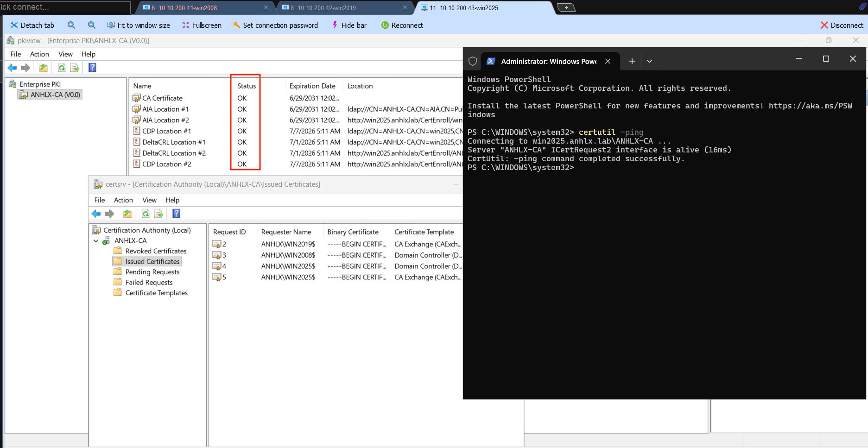Close the 10.10.200.41-win2008 tab
This screenshot has width=868, height=448.
266,8
